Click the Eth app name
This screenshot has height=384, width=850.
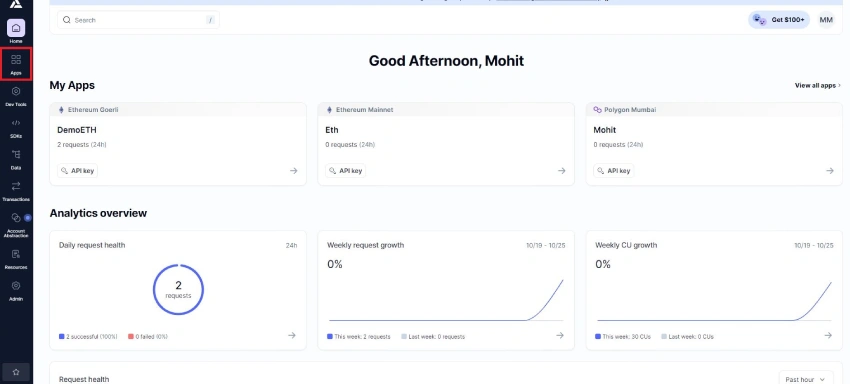(x=332, y=130)
